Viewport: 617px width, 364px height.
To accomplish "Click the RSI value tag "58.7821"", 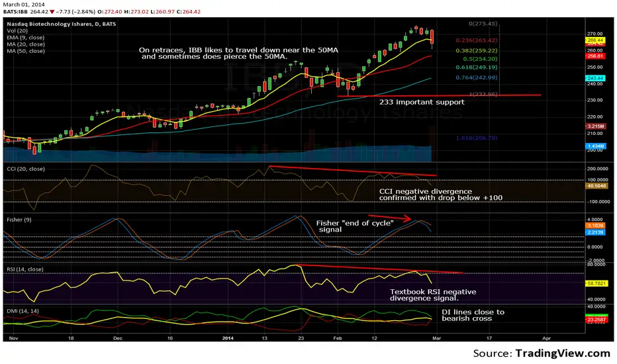I will click(x=596, y=283).
